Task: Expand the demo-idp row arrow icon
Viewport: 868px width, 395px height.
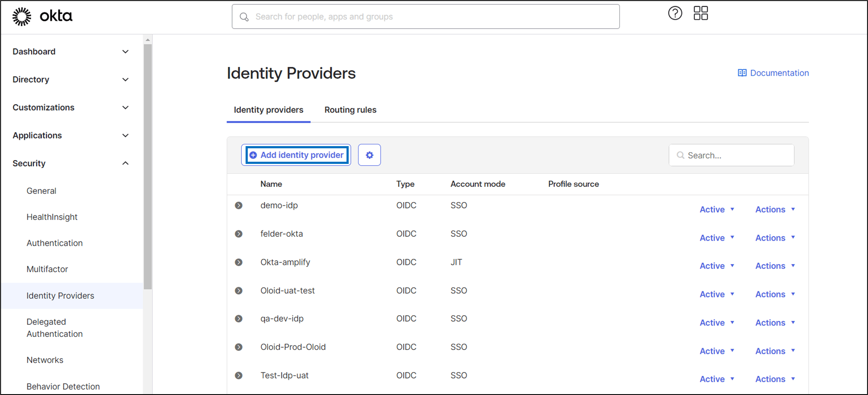Action: (x=239, y=206)
